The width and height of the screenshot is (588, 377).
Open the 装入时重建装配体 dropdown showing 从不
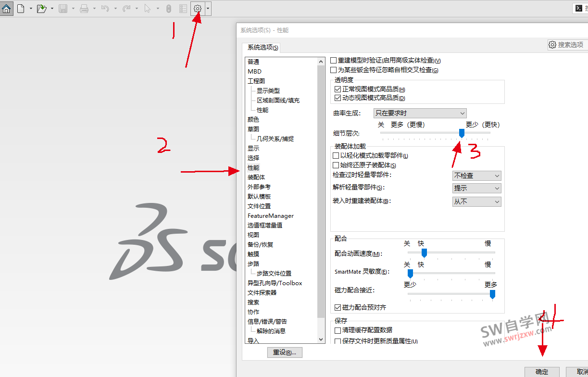(x=476, y=201)
